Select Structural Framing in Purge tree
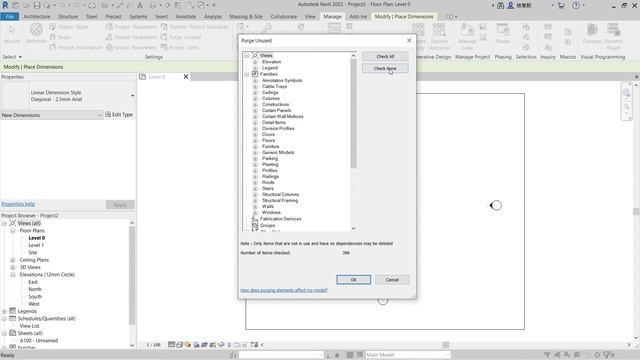 tap(280, 200)
